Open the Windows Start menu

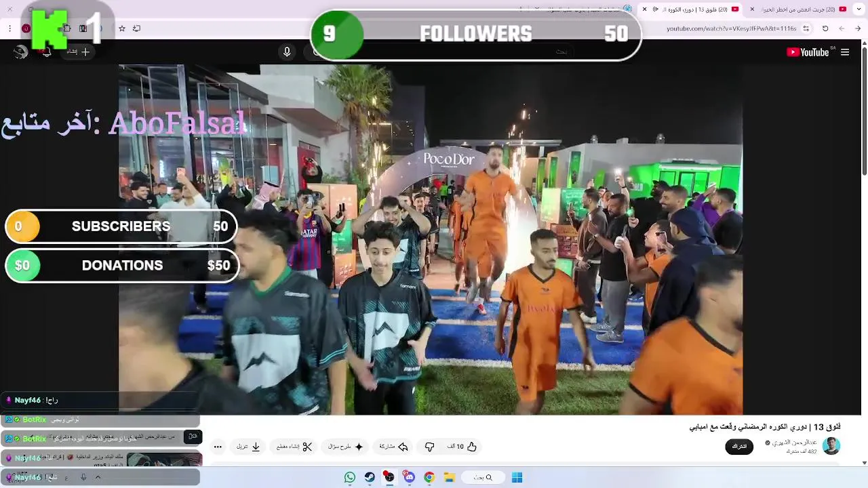(x=517, y=477)
